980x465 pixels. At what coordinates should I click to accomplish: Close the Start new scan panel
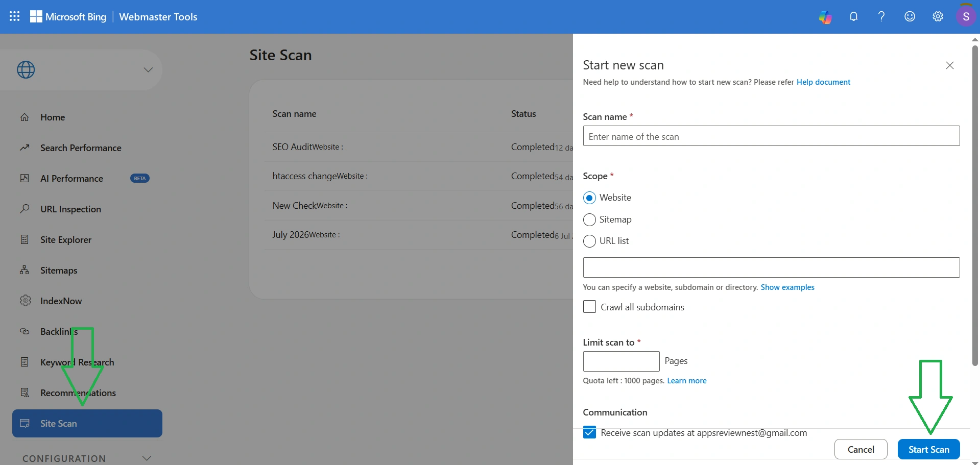(950, 65)
